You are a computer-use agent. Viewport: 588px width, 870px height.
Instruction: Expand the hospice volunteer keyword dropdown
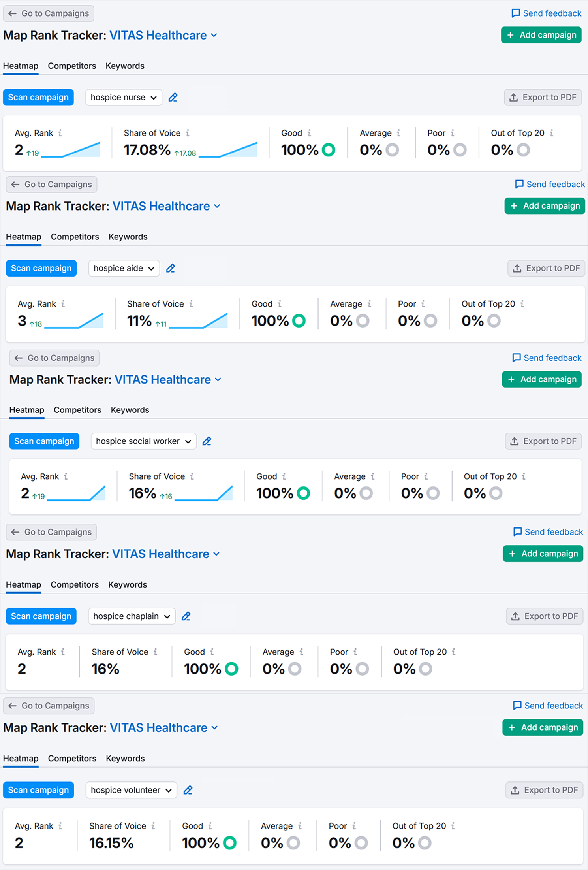[131, 790]
